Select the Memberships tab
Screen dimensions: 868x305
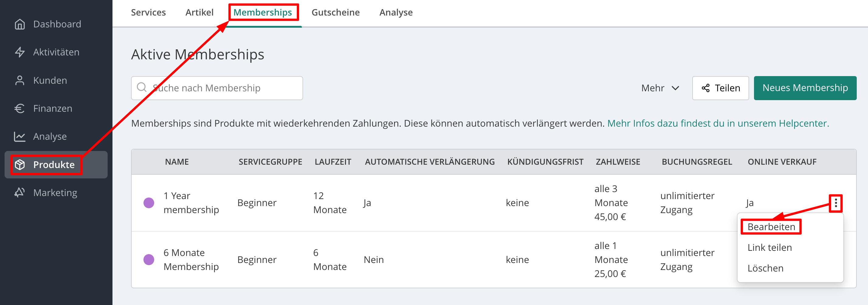tap(263, 12)
